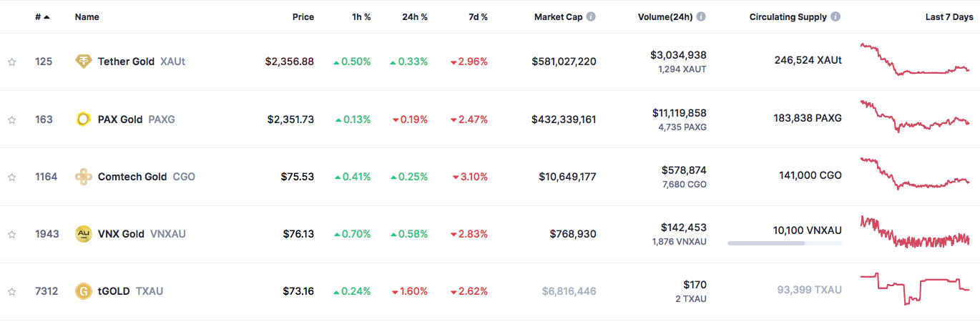The width and height of the screenshot is (980, 322).
Task: Sort the table by 24h % header
Action: coord(415,16)
